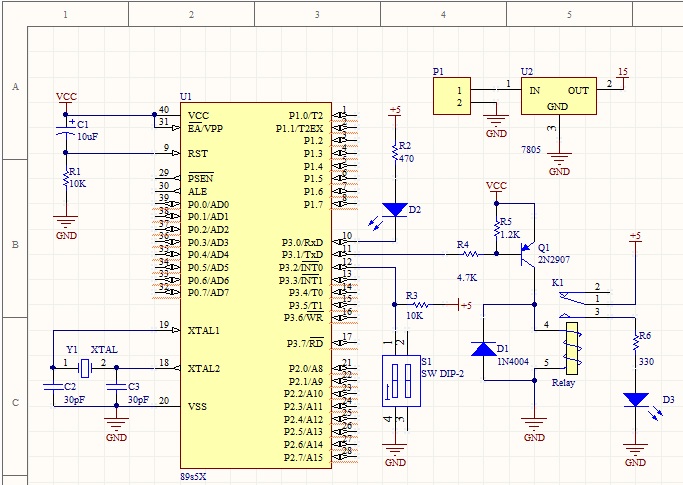Click the R2 470 resistor
Image resolution: width=683 pixels, height=485 pixels.
pyautogui.click(x=395, y=152)
